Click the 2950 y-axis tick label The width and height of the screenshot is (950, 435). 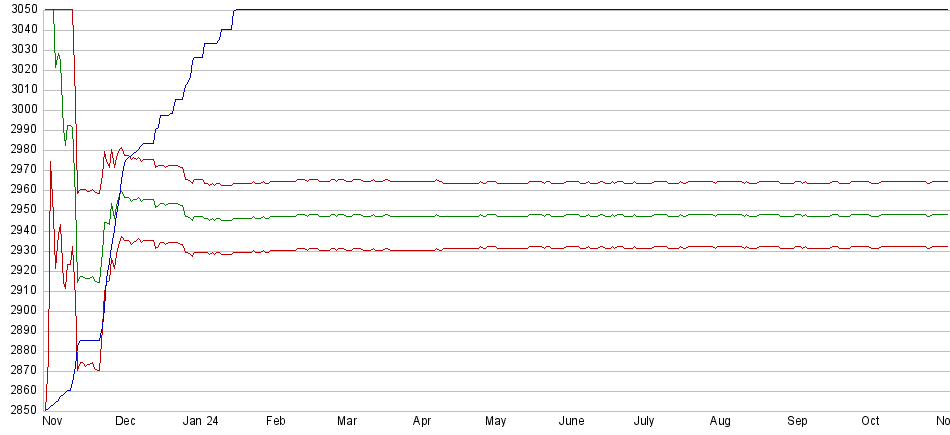coord(19,210)
